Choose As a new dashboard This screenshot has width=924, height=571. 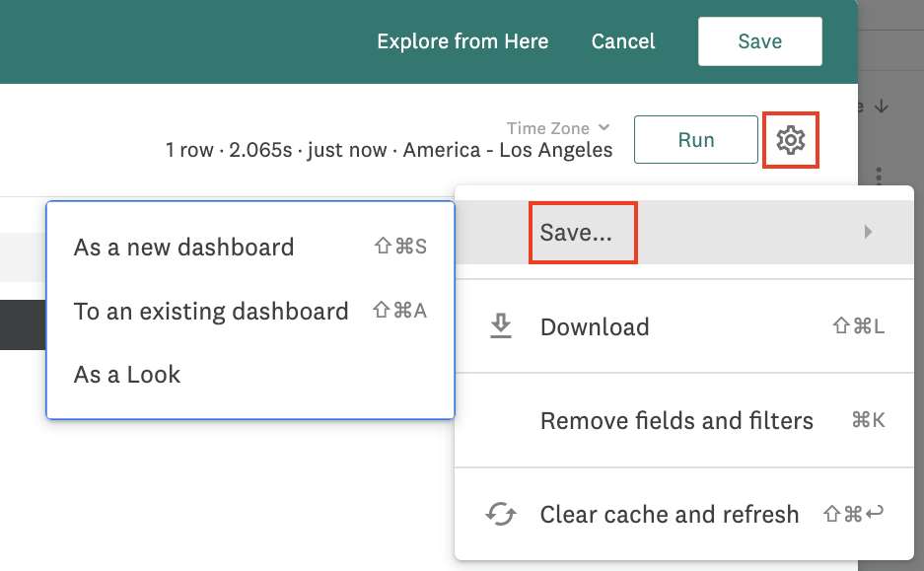183,247
